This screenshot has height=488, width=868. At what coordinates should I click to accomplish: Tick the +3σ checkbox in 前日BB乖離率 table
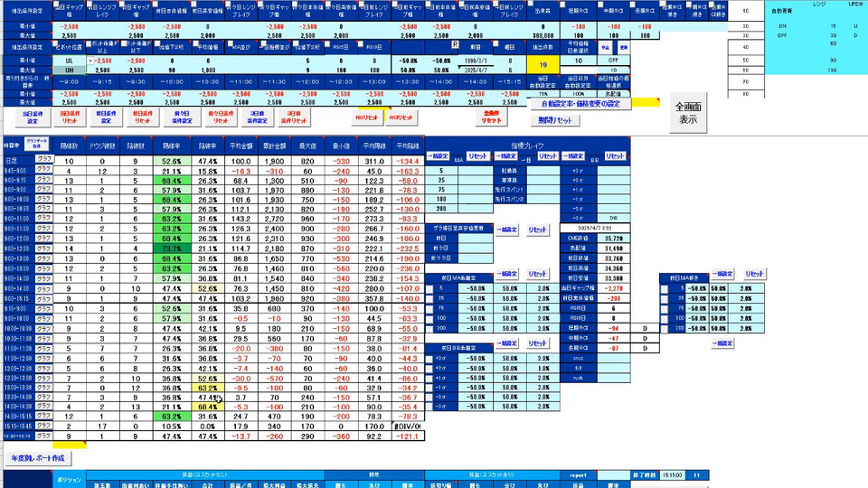point(429,359)
